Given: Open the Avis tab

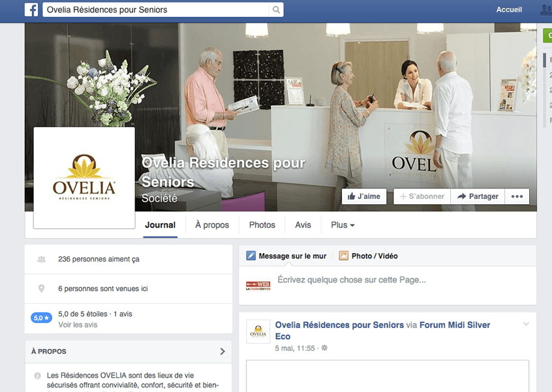Looking at the screenshot, I should (303, 225).
